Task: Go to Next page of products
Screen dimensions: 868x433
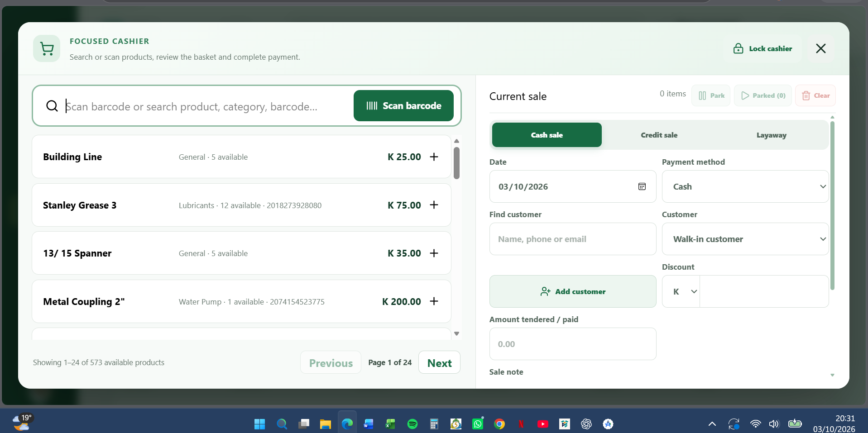Action: coord(439,362)
